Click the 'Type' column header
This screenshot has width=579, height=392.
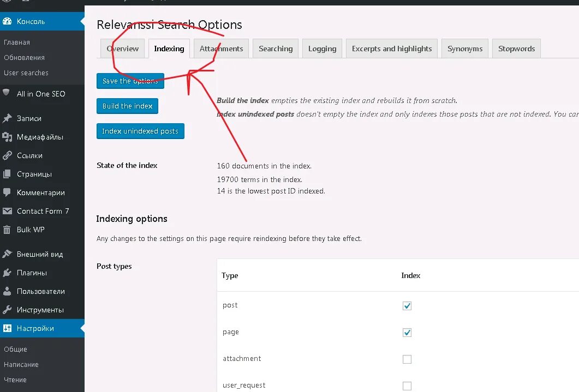click(230, 275)
